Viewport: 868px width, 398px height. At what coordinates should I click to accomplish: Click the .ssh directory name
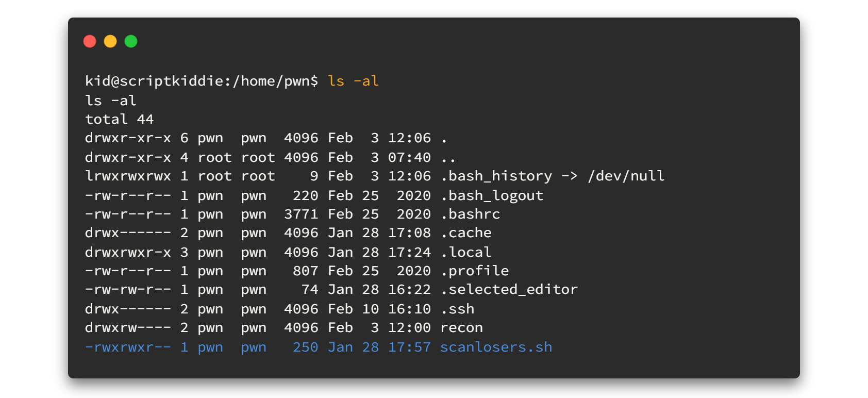pos(457,309)
